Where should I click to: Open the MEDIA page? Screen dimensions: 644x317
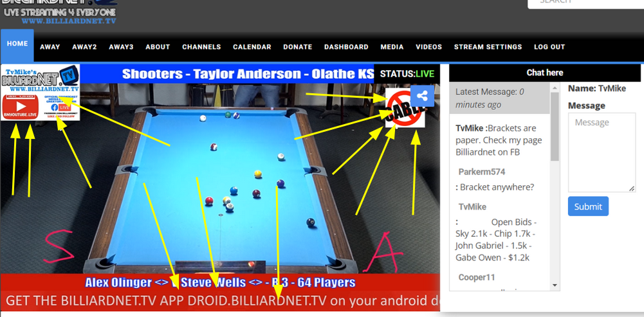[392, 47]
